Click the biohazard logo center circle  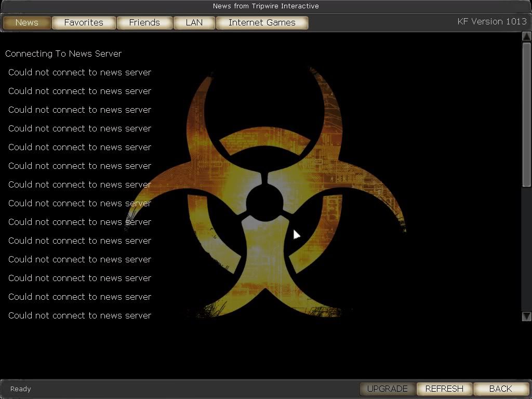click(x=264, y=201)
